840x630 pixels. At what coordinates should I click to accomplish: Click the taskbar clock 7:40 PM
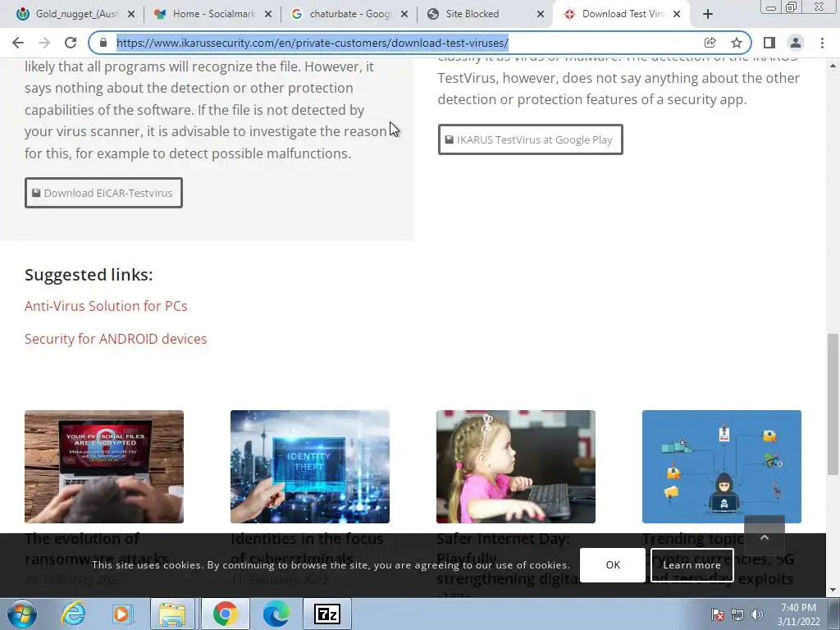click(798, 614)
